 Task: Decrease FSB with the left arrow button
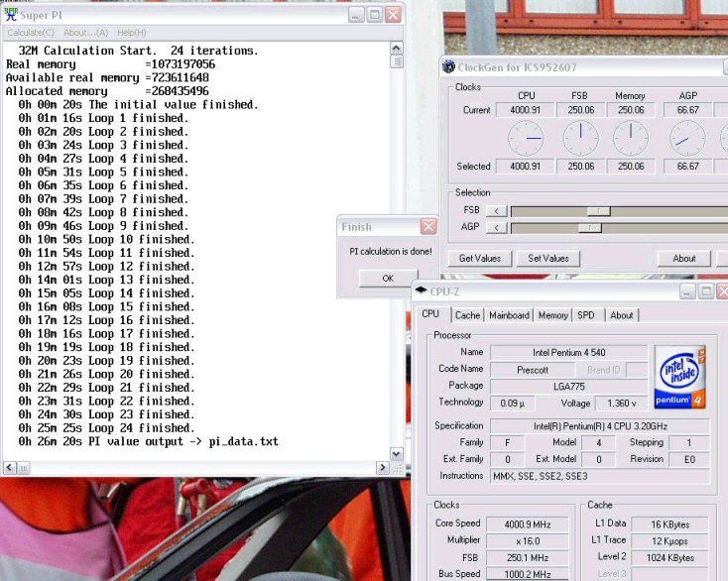point(496,211)
